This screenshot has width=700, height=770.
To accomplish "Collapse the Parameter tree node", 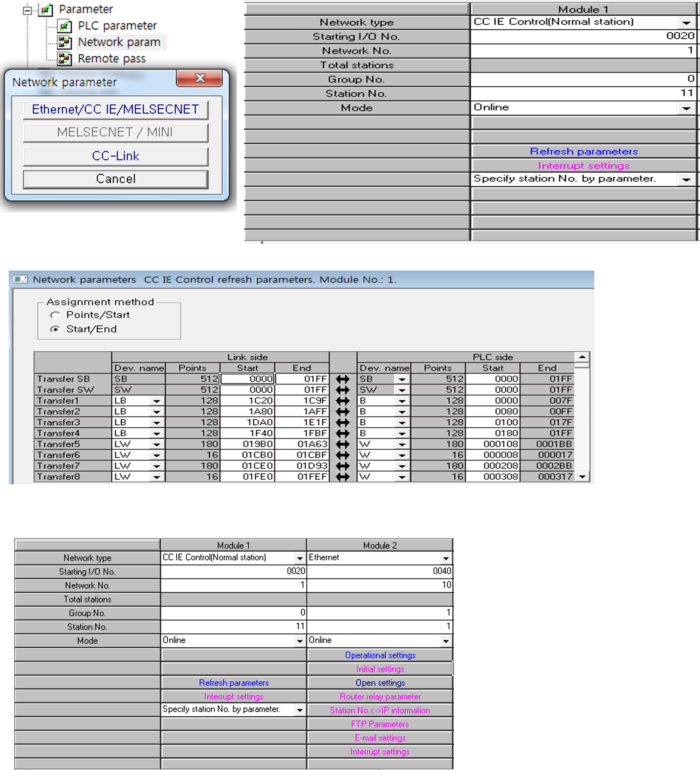I will pyautogui.click(x=27, y=10).
